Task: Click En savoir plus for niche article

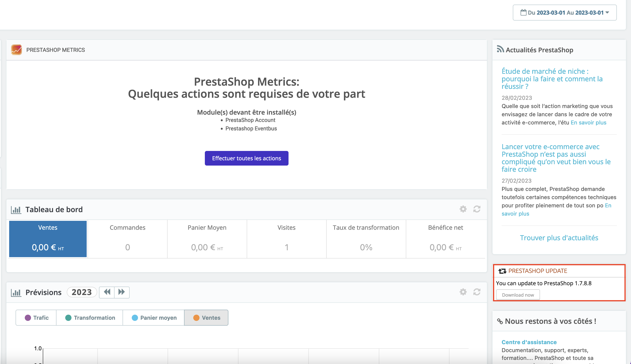Action: click(x=588, y=122)
